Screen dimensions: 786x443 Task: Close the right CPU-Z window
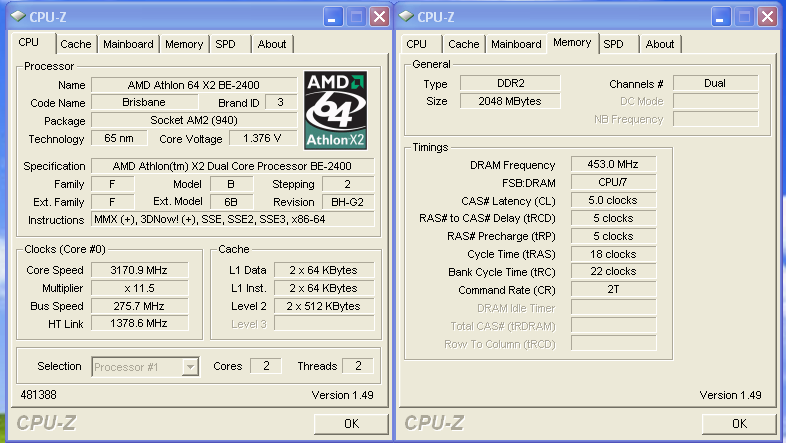point(767,17)
